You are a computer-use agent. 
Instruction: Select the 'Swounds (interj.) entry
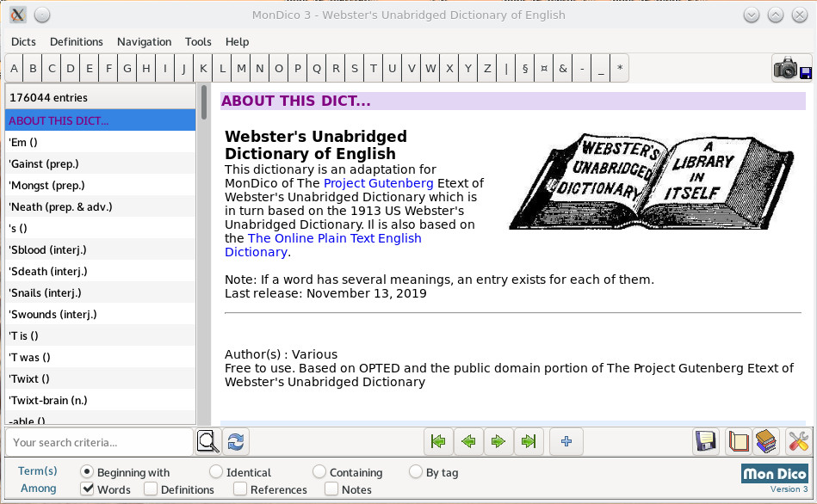tap(100, 315)
